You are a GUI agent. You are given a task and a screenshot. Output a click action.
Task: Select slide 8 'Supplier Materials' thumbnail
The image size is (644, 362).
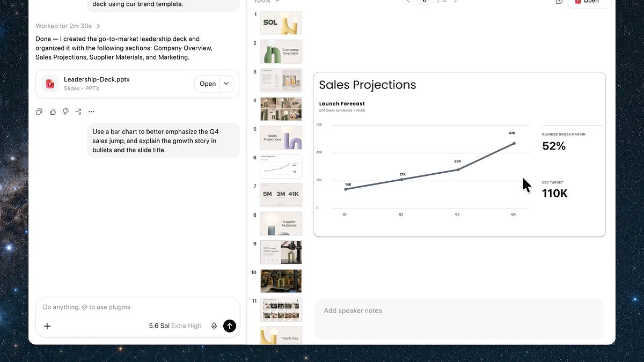click(281, 224)
